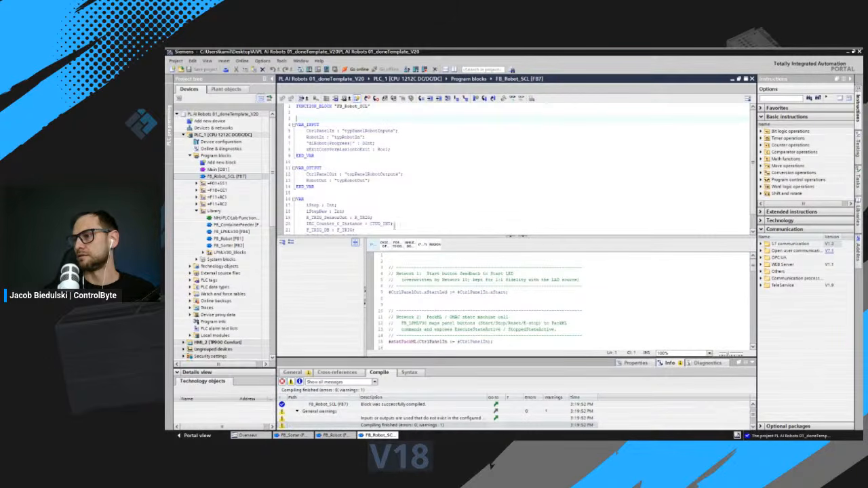Collapse the Program blocks folder

pyautogui.click(x=190, y=156)
